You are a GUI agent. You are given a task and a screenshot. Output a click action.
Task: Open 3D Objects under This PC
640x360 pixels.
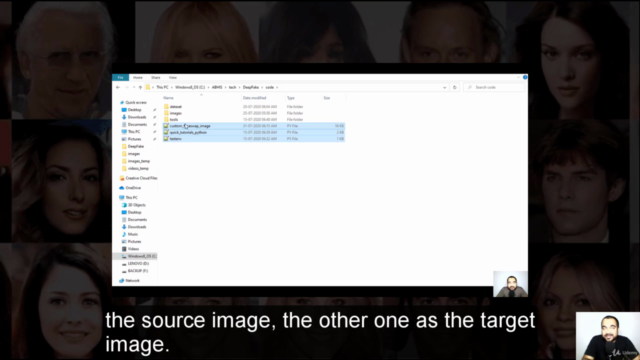coord(136,205)
